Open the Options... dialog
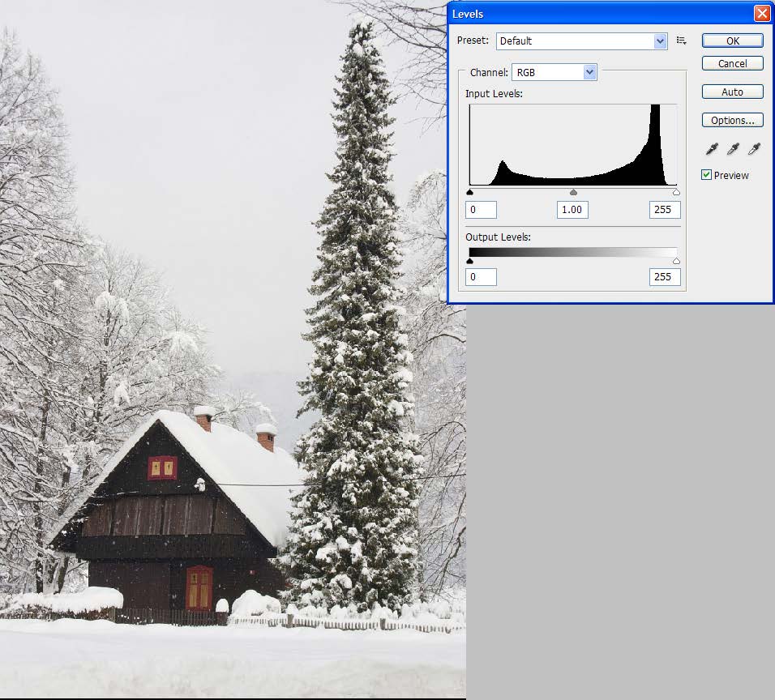The width and height of the screenshot is (775, 700). 732,120
